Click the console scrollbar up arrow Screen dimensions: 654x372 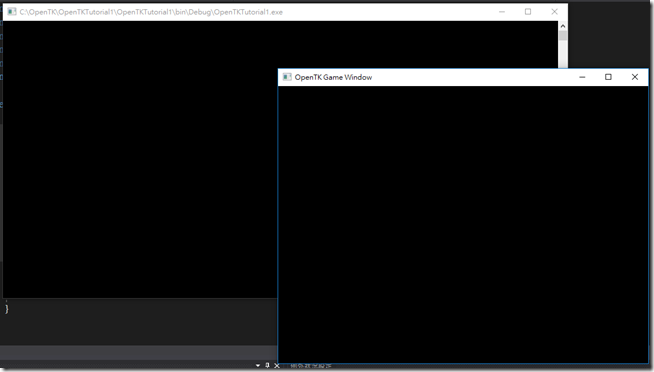(563, 26)
